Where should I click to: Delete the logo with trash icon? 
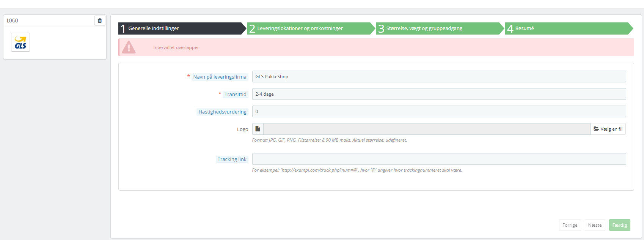100,21
